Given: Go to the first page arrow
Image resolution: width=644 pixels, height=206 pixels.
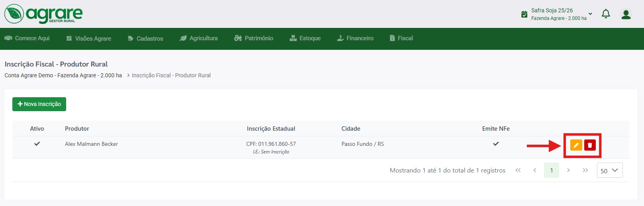Looking at the screenshot, I should (x=518, y=170).
